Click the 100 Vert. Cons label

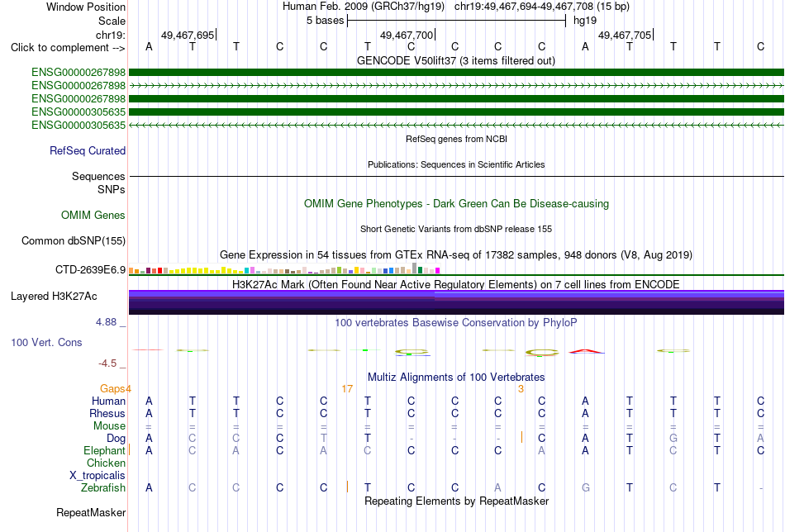(46, 342)
